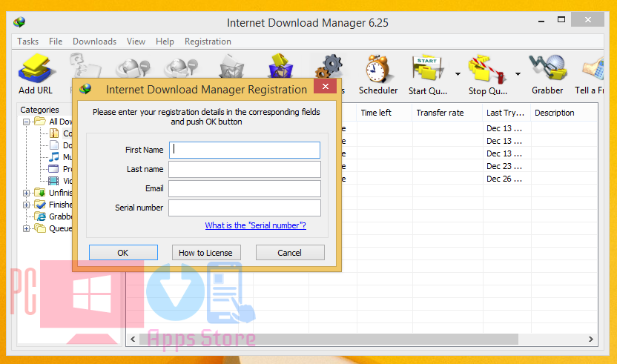617x364 pixels.
Task: Click the IDM logo in Registration dialog
Action: point(85,89)
